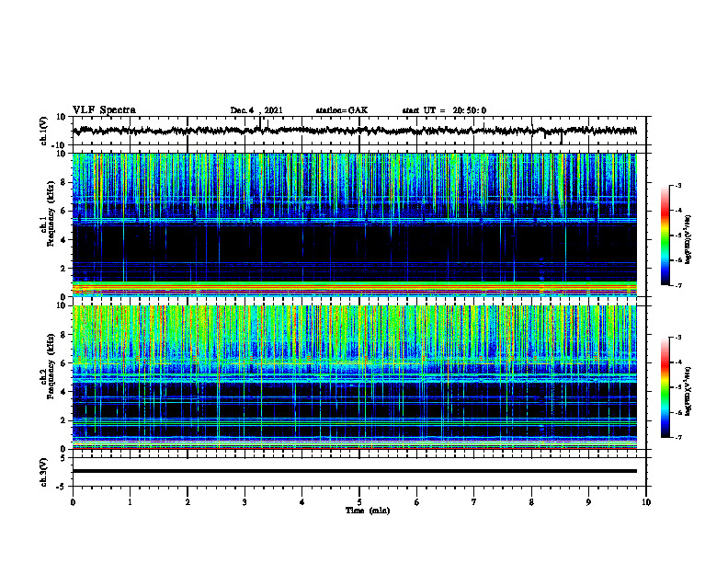The image size is (728, 563).
Task: Click time axis tick label "9"
Action: pos(588,502)
